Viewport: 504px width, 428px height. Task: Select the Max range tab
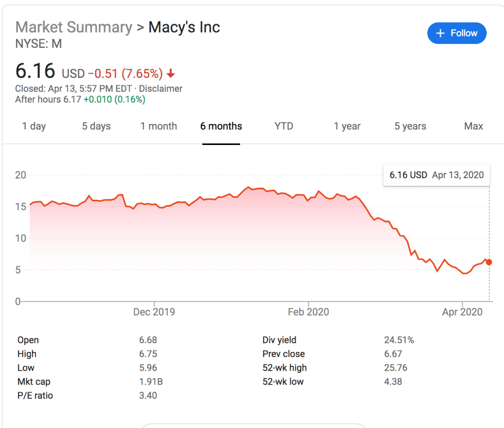pos(473,126)
